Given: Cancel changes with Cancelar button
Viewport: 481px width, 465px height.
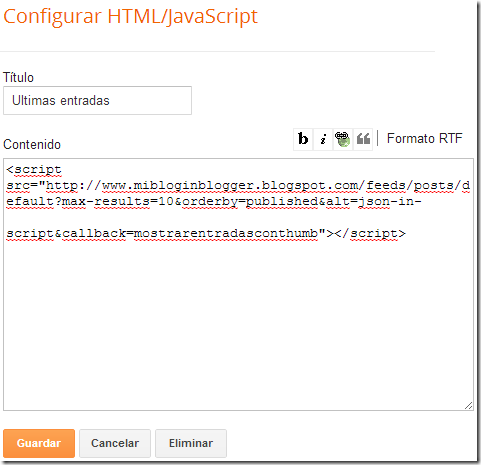Looking at the screenshot, I should pos(115,443).
